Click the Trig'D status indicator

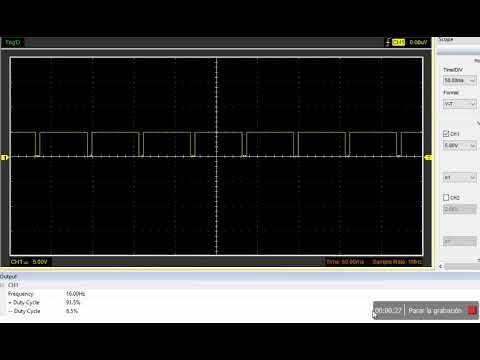tap(13, 42)
